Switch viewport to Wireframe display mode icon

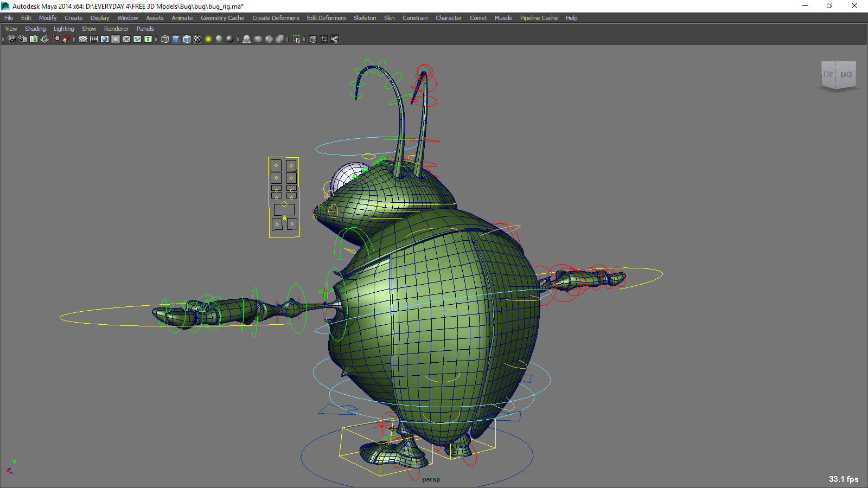click(165, 39)
